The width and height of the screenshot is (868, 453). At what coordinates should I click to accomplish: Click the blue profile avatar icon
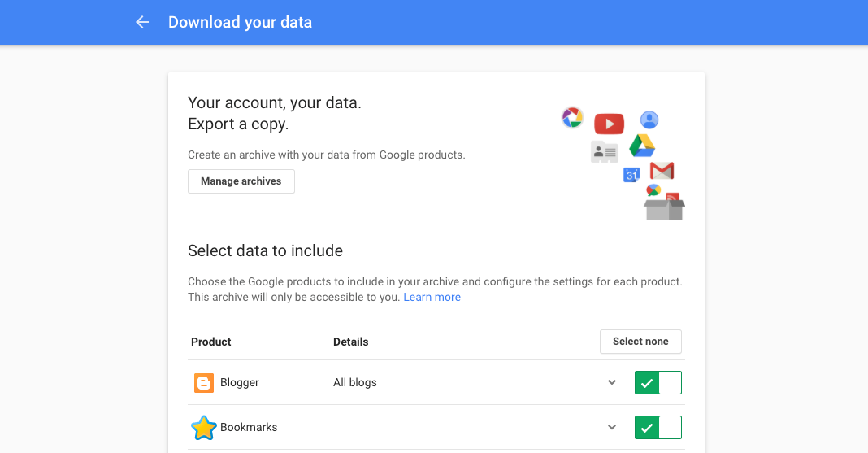[649, 120]
